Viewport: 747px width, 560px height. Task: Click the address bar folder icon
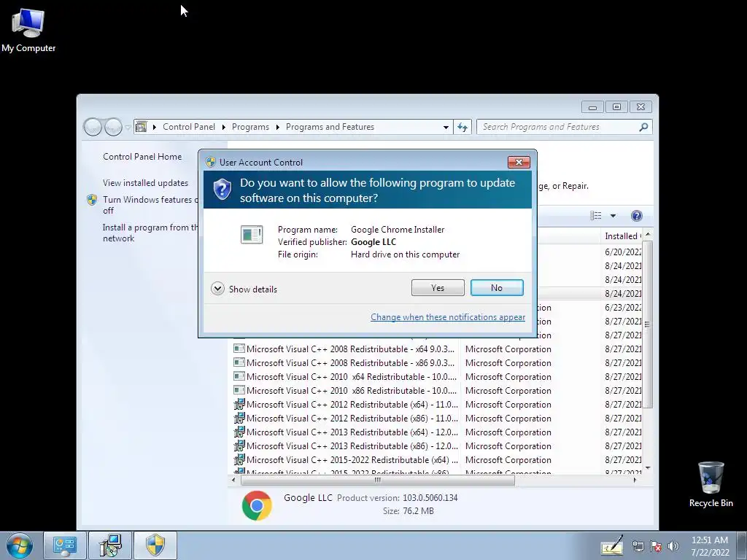point(142,127)
